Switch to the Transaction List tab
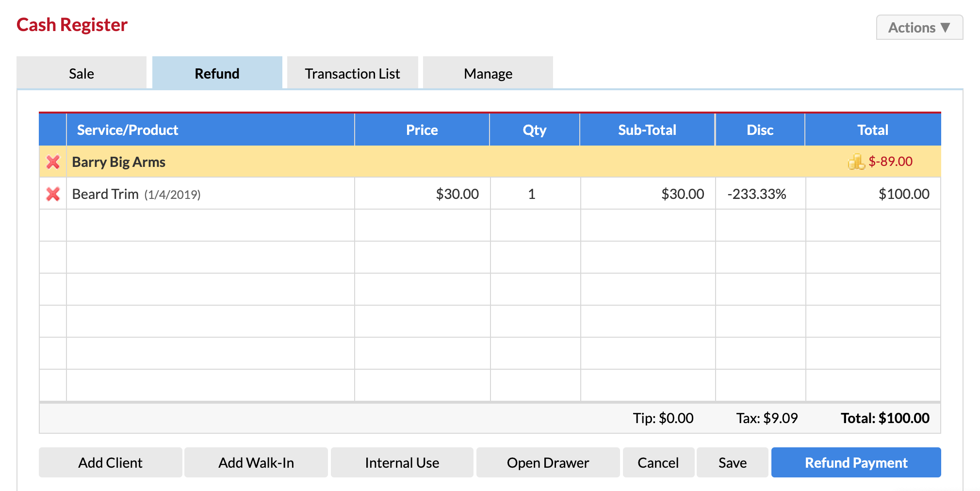980x491 pixels. coord(352,73)
